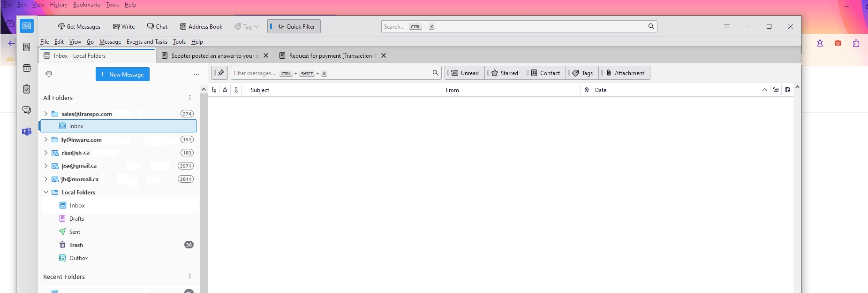Open the Edit menu in Thunderbird

tap(59, 42)
